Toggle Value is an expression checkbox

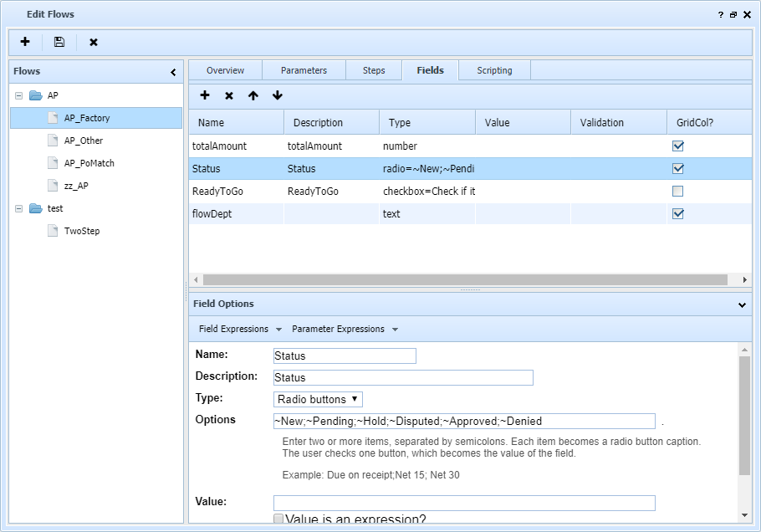pyautogui.click(x=279, y=520)
